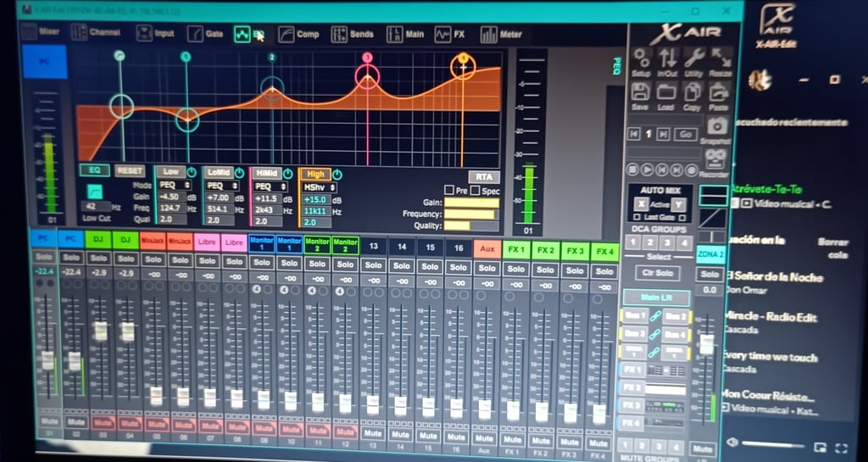Image resolution: width=868 pixels, height=462 pixels.
Task: Click the Frequency slider bar
Action: tap(471, 214)
